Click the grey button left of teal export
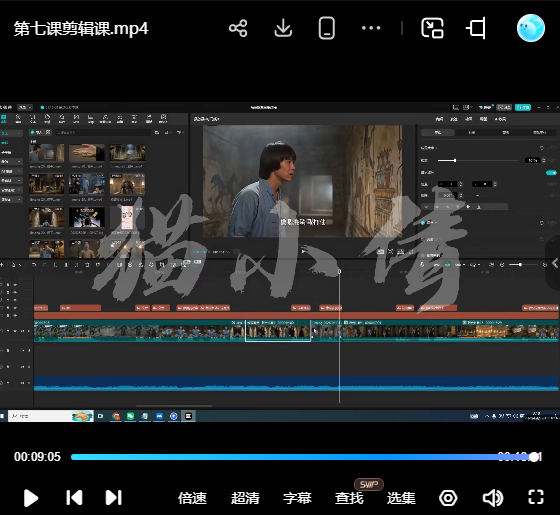 pyautogui.click(x=504, y=107)
